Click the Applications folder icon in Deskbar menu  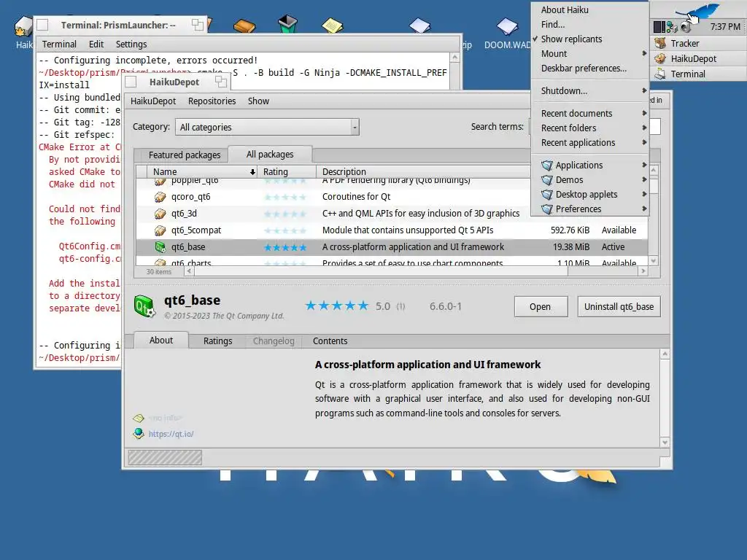tap(547, 166)
